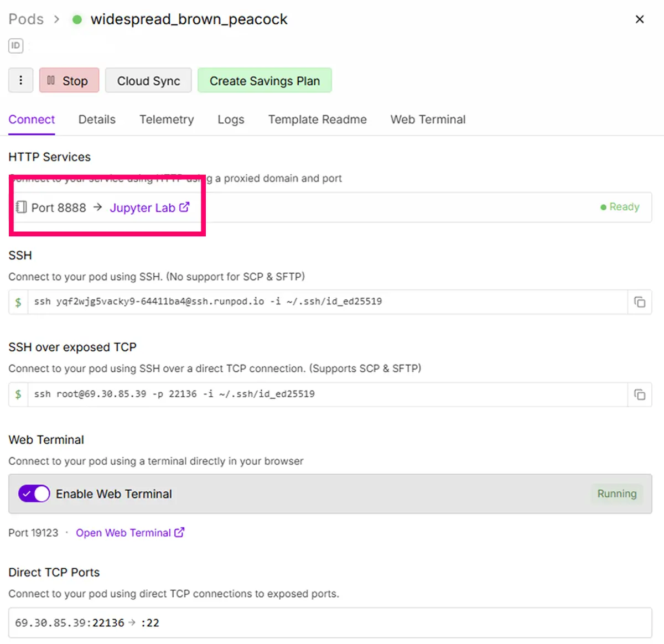Click the external link icon next to Jupyter Lab
This screenshot has height=644, width=664.
(x=184, y=207)
